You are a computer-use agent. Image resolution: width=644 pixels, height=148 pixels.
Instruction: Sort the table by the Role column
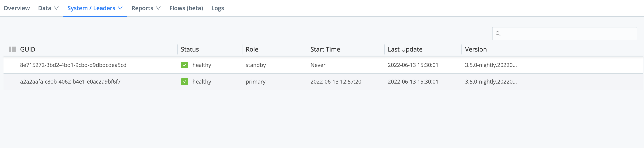pos(252,49)
